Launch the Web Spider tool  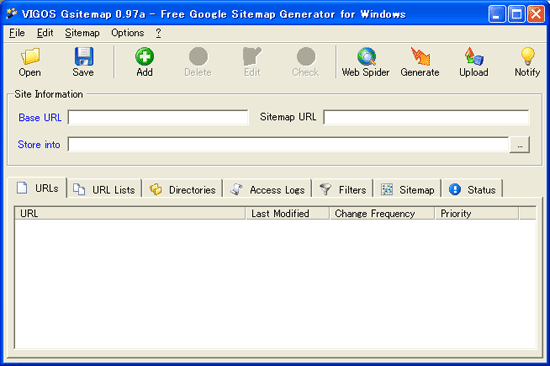(x=366, y=62)
